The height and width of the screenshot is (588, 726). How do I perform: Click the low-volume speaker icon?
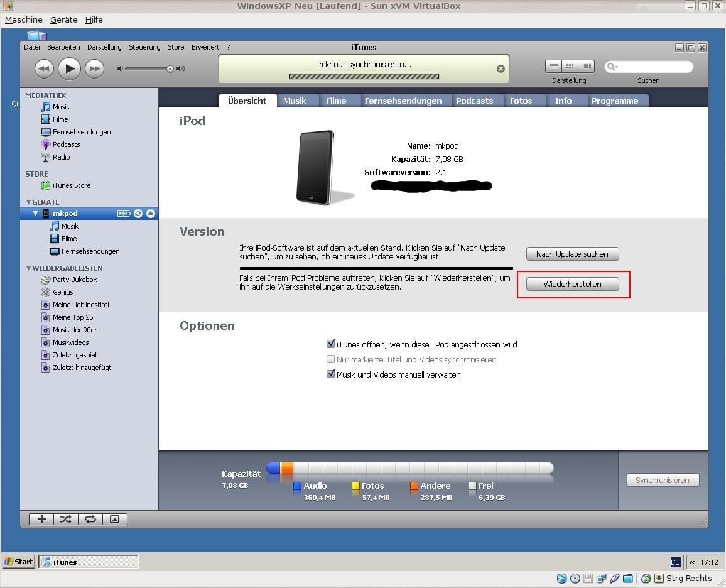pos(120,68)
